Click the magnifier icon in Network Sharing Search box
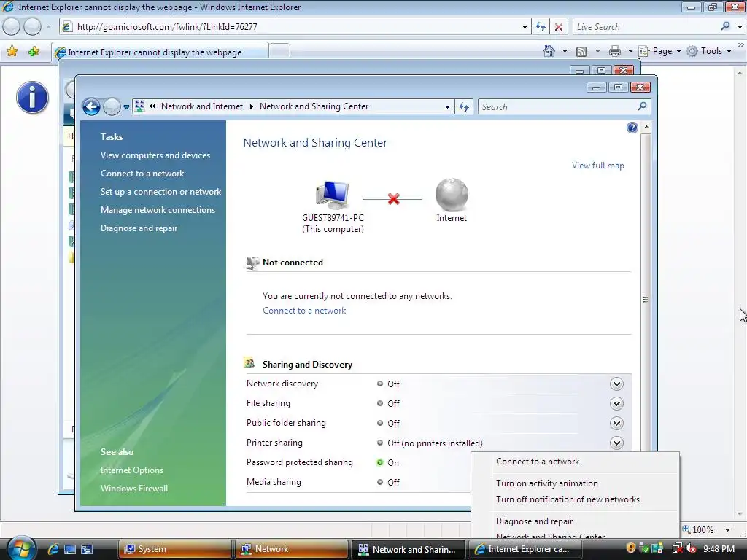 pos(642,106)
